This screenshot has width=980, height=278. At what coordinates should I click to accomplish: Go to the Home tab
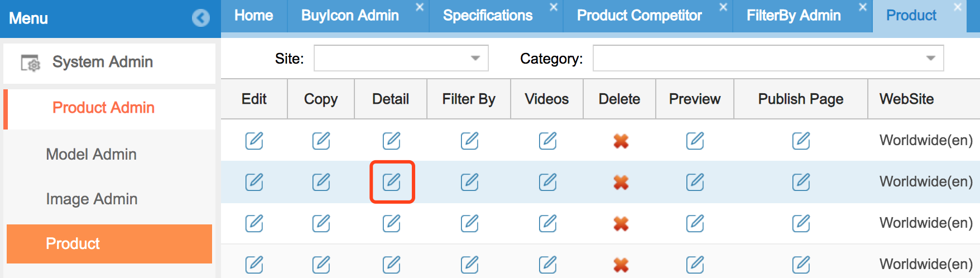[254, 16]
